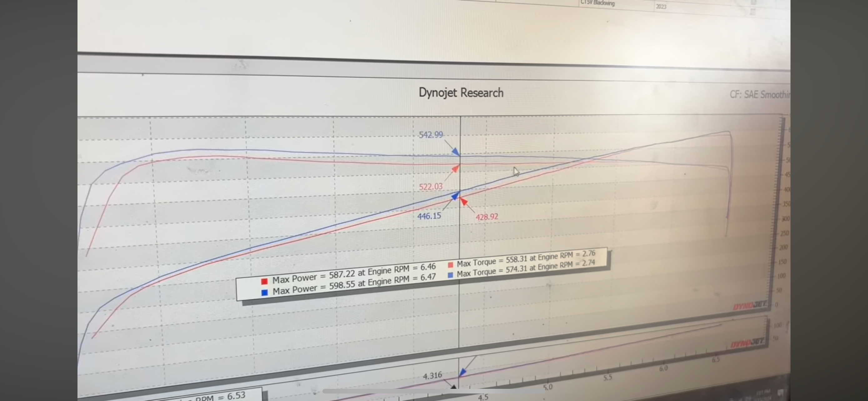Viewport: 868px width, 401px height.
Task: Click the red Max Power 587.22 swatch
Action: tap(264, 281)
